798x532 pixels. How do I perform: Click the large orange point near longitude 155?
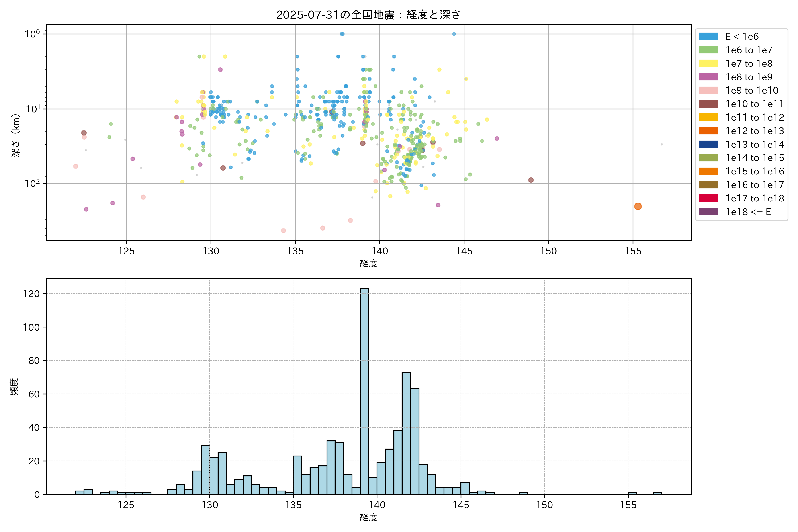pyautogui.click(x=638, y=206)
